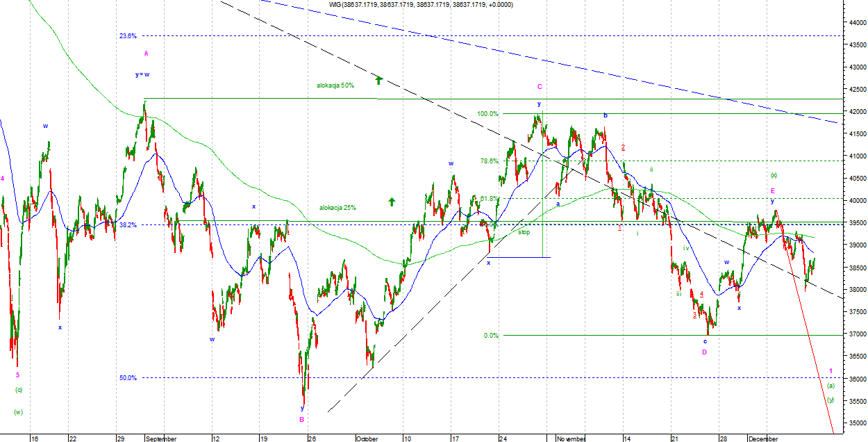Select the magenta wave 'B' label
This screenshot has height=442, width=868.
coord(301,420)
